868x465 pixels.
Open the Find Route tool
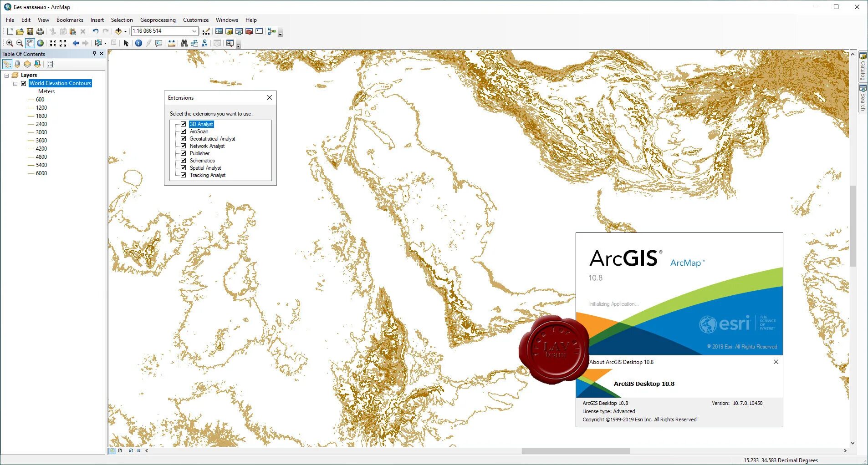click(194, 43)
